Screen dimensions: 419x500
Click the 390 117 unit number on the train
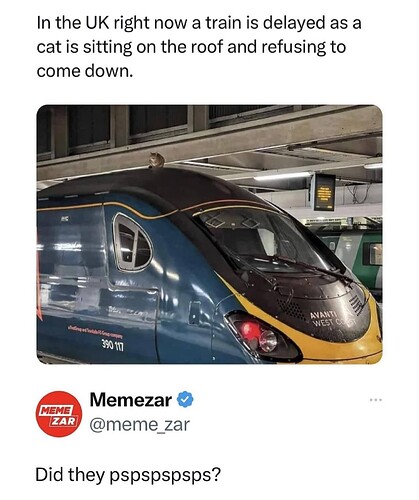coord(113,347)
